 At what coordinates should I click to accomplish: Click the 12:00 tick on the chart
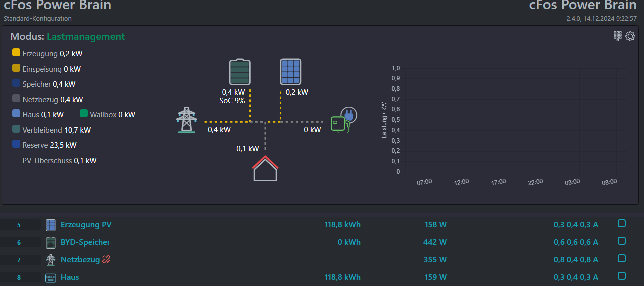[x=461, y=182]
